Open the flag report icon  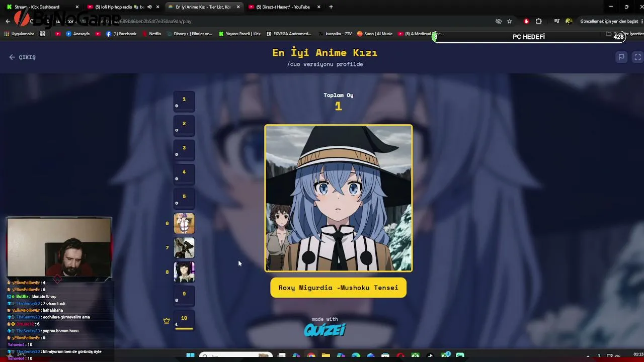tap(621, 57)
